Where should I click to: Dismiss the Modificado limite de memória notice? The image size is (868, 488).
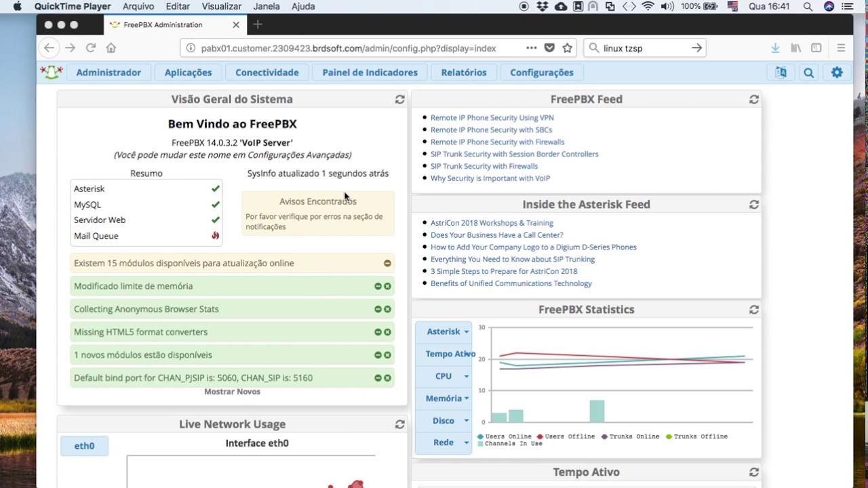coord(387,286)
